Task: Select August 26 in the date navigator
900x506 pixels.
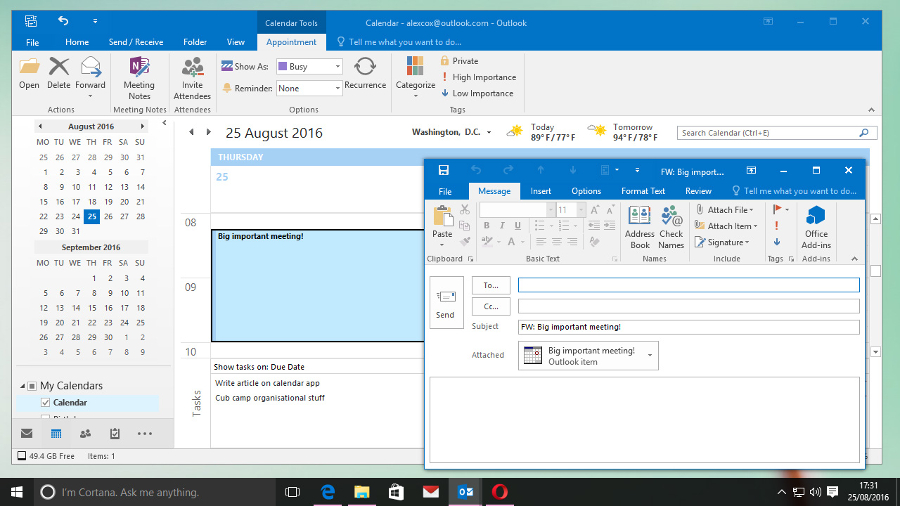Action: [x=108, y=216]
